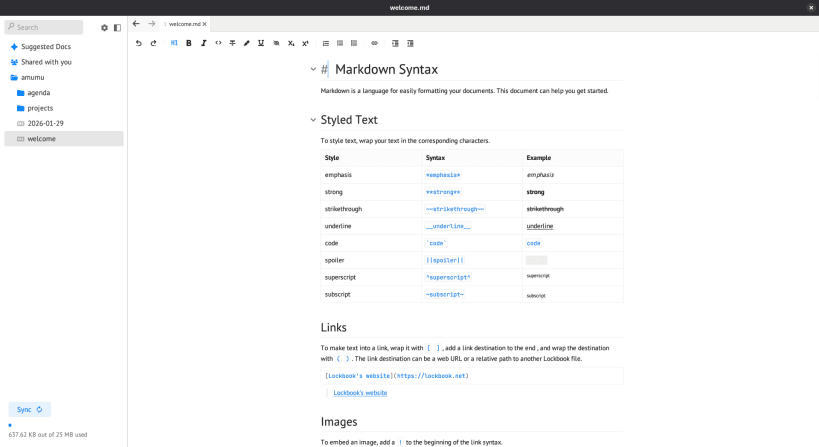
Task: Click the redo arrow in toolbar
Action: [x=154, y=43]
